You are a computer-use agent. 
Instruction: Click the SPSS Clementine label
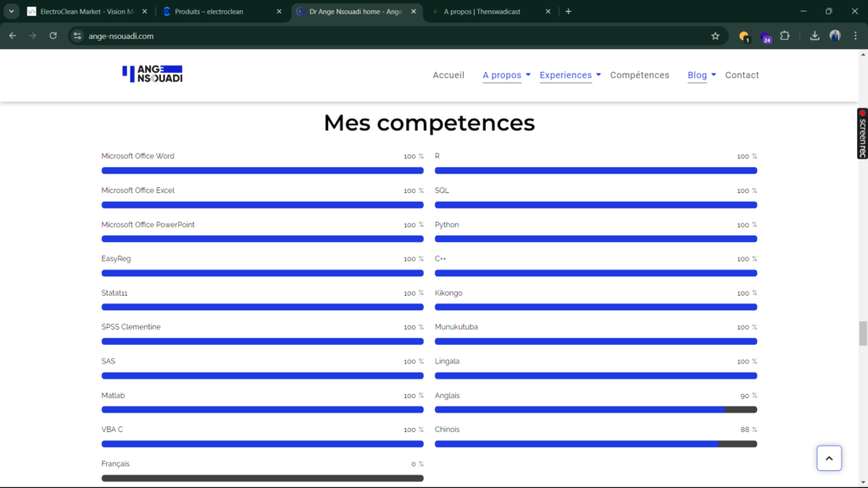131,327
